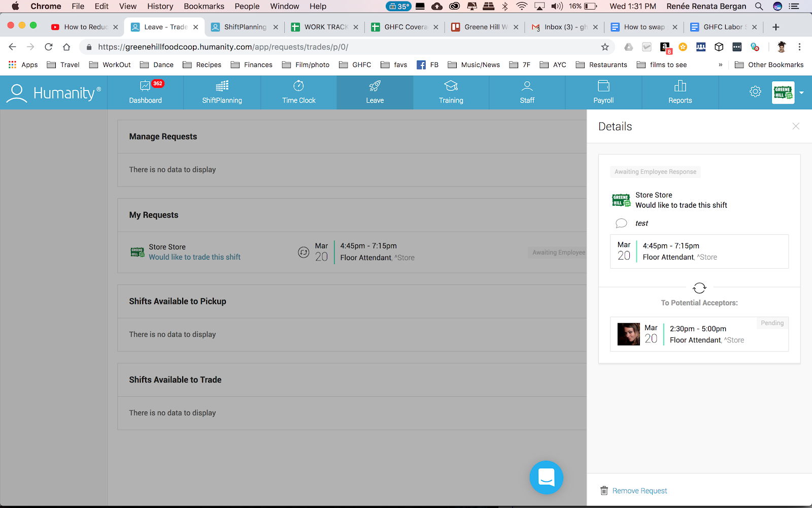Click Remove Request link

639,491
